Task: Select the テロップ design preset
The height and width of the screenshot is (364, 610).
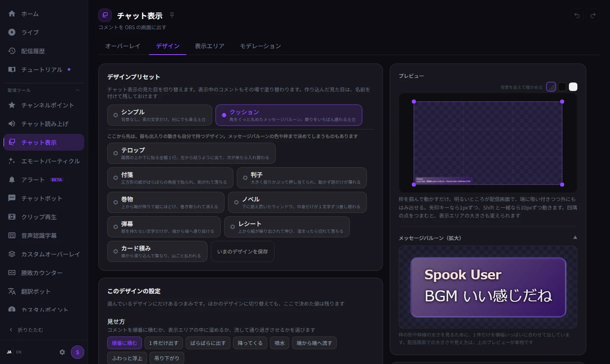Action: point(191,153)
